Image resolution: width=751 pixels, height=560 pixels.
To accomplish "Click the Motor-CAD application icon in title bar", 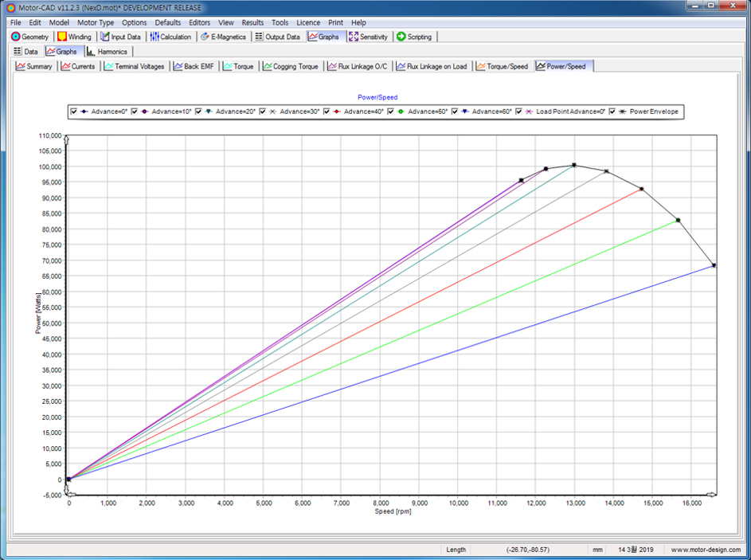I will click(10, 8).
